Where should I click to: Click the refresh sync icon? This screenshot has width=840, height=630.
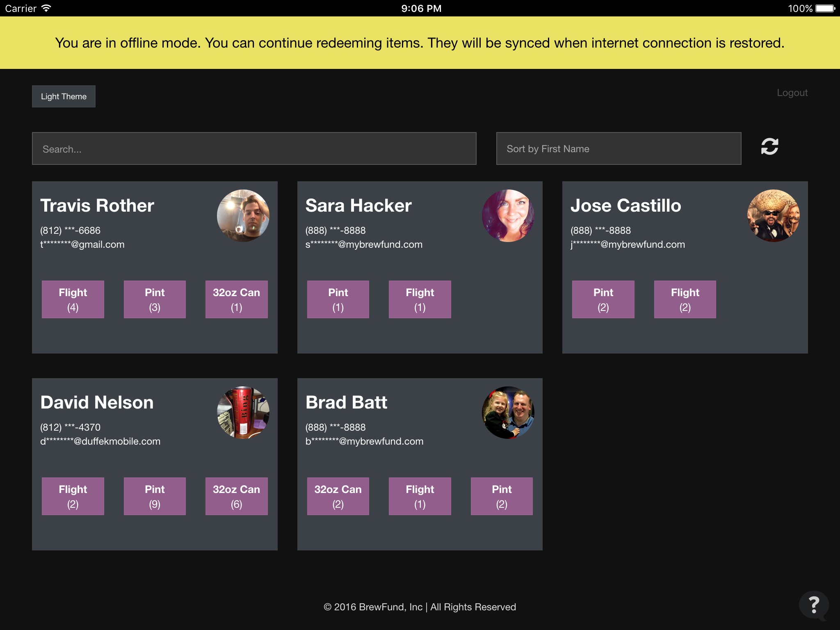pyautogui.click(x=769, y=147)
